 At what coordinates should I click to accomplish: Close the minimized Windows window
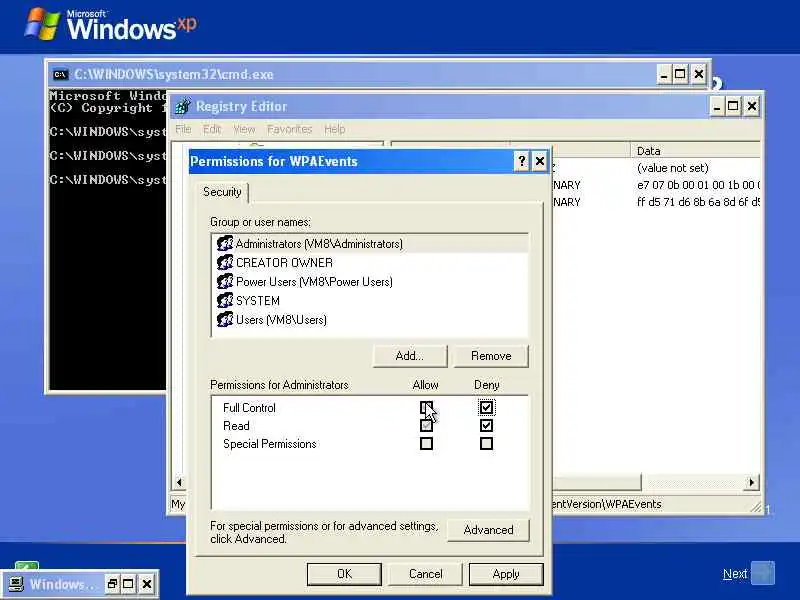pyautogui.click(x=147, y=584)
